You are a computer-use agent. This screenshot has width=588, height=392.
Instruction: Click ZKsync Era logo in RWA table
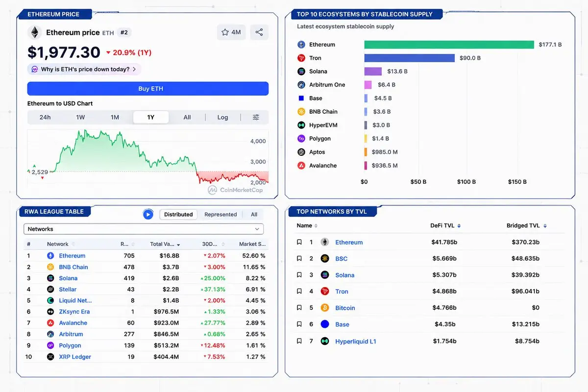coord(50,312)
